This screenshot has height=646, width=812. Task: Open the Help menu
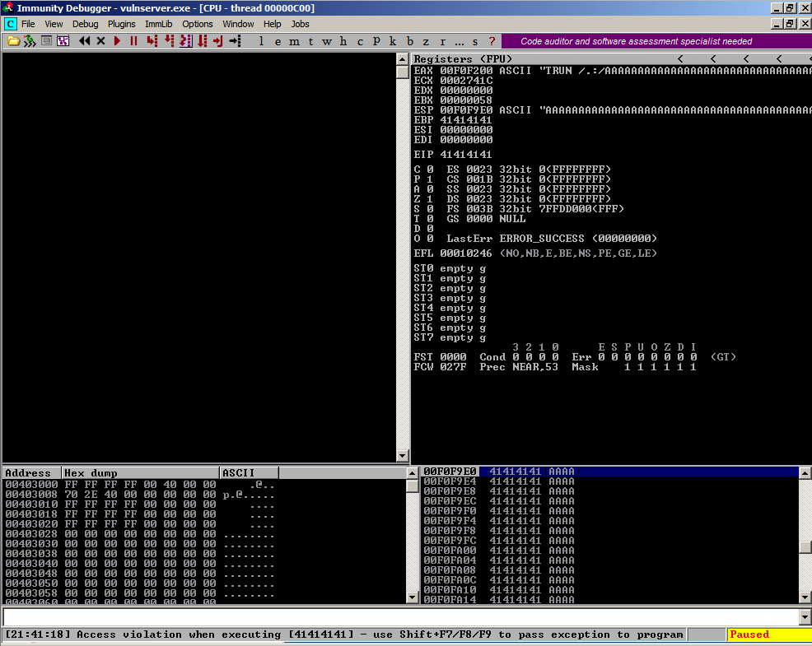[x=272, y=24]
